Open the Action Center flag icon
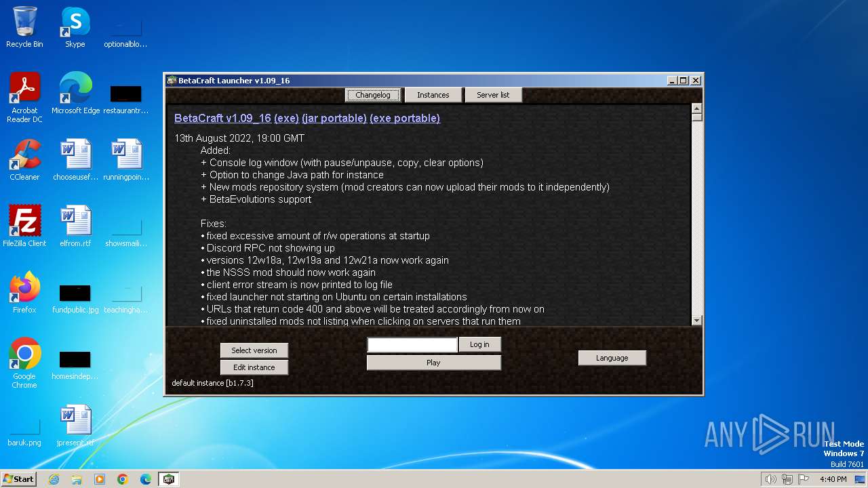The height and width of the screenshot is (488, 868). 804,479
